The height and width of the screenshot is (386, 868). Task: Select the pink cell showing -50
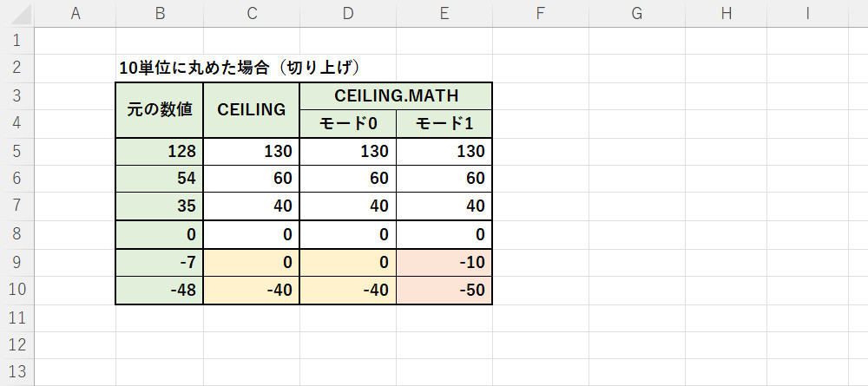click(x=444, y=291)
